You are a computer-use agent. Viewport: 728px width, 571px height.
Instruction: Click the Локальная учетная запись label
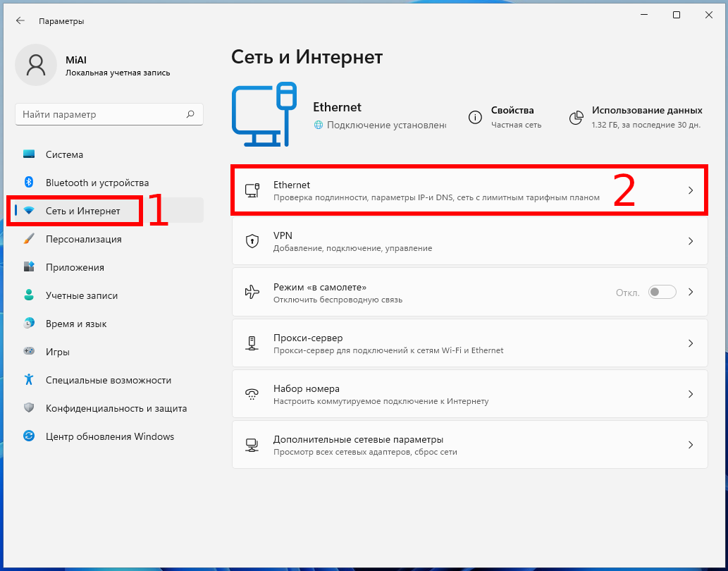tap(118, 73)
